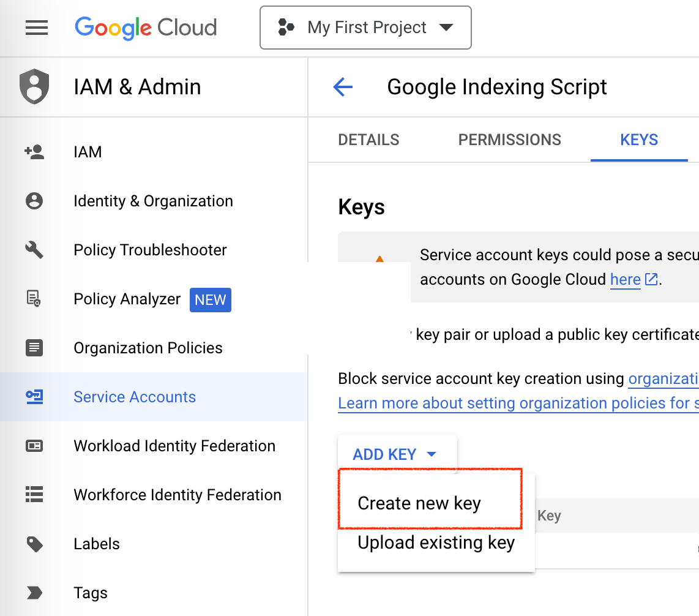
Task: Click the Policy Troubleshooter wrench icon
Action: (34, 250)
